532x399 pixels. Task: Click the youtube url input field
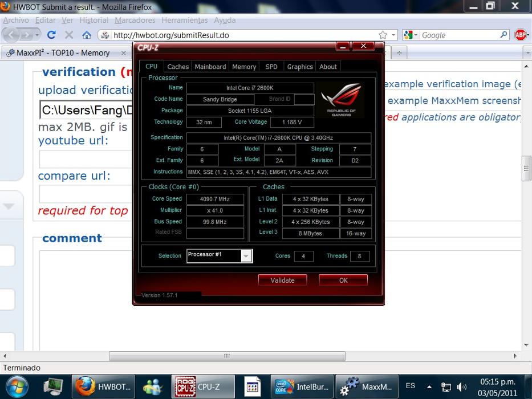click(x=86, y=159)
